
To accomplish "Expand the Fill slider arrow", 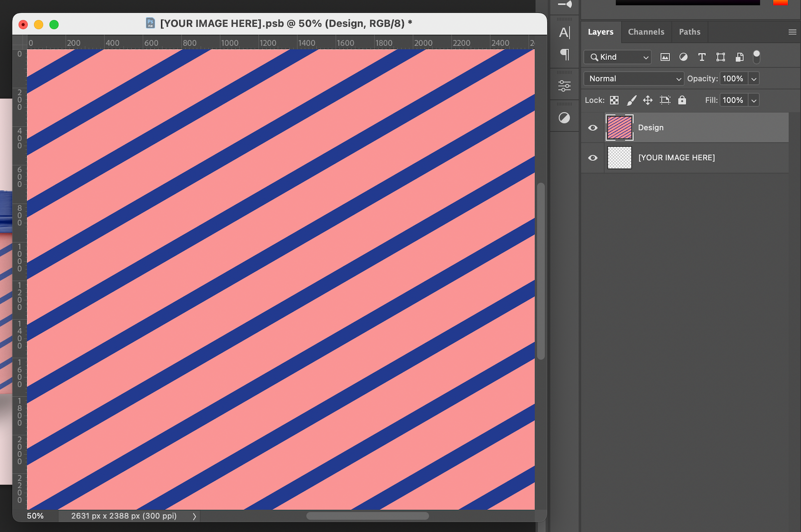I will click(753, 100).
